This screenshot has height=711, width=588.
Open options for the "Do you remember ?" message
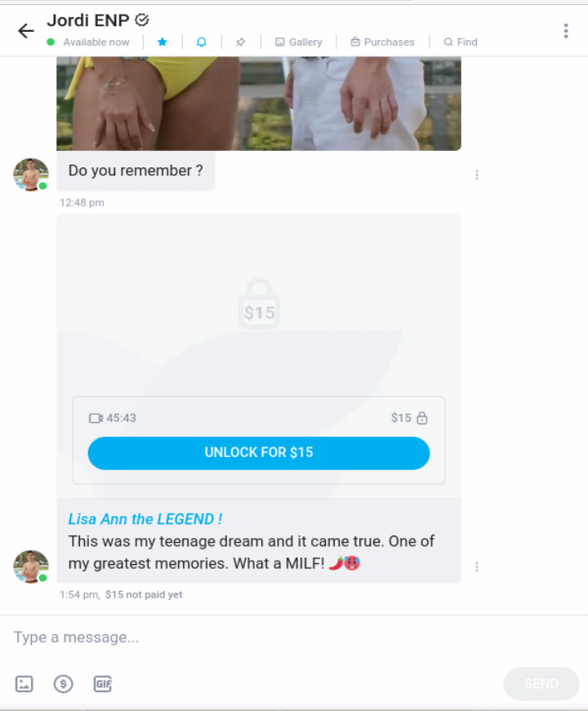[477, 175]
